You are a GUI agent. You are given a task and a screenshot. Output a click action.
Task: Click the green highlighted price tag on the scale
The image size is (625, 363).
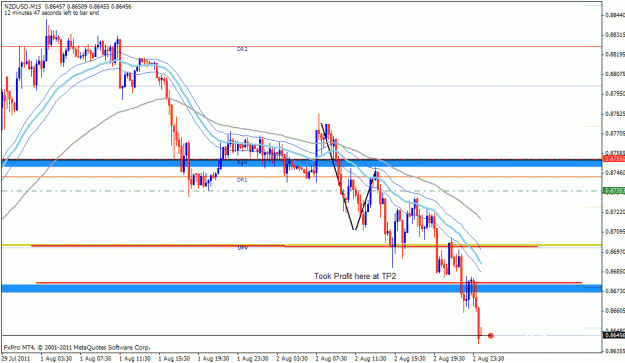point(614,191)
